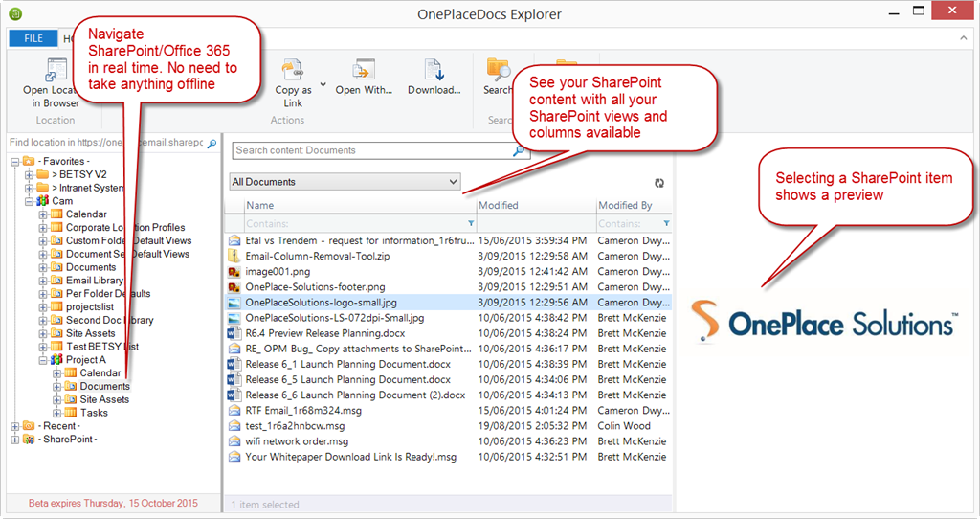Open the Copy as Link dropdown arrow
Image resolution: width=980 pixels, height=519 pixels.
tap(323, 84)
